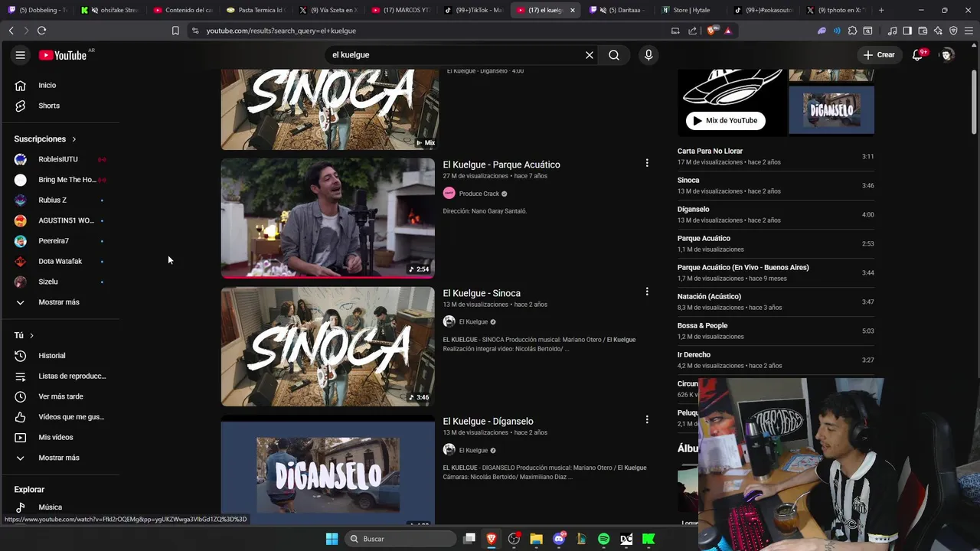Open a new browser tab

881,10
